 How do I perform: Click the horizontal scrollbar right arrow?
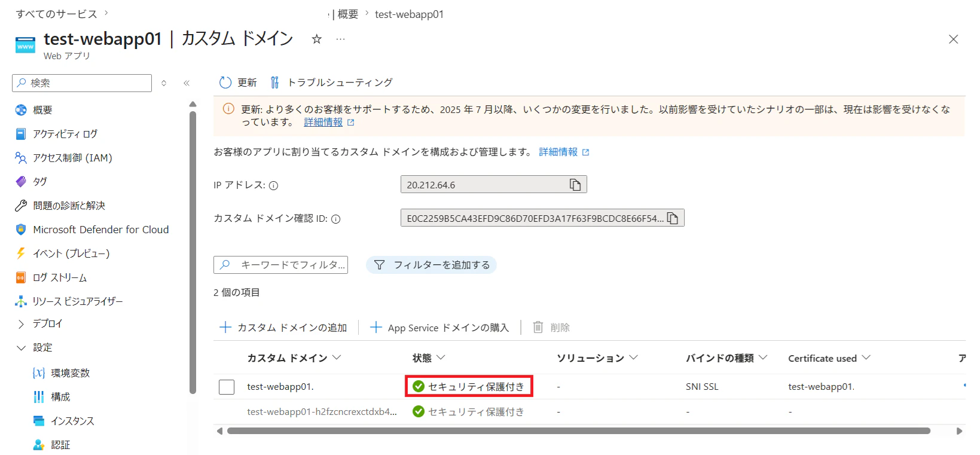tap(960, 431)
